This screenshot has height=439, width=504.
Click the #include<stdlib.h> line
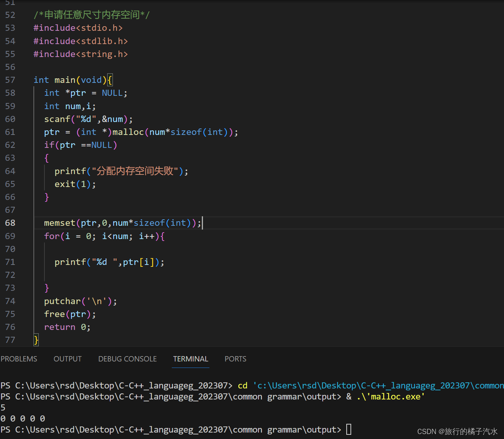click(81, 41)
